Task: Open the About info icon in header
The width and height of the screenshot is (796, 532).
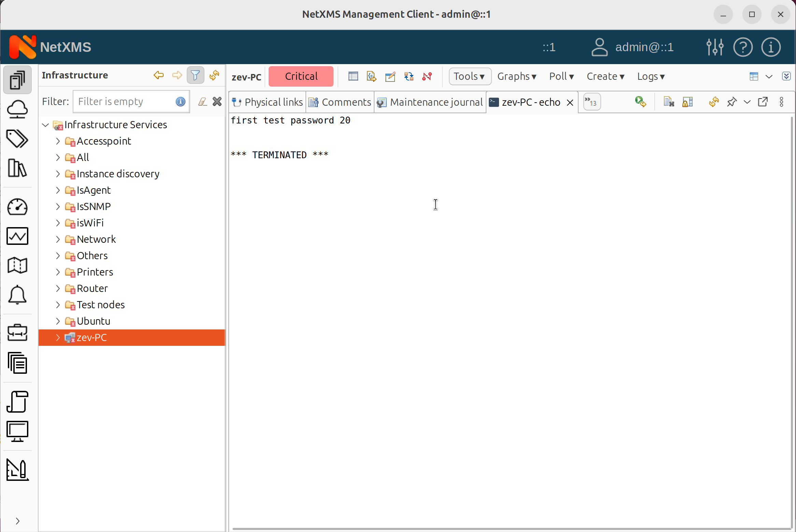Action: point(771,47)
